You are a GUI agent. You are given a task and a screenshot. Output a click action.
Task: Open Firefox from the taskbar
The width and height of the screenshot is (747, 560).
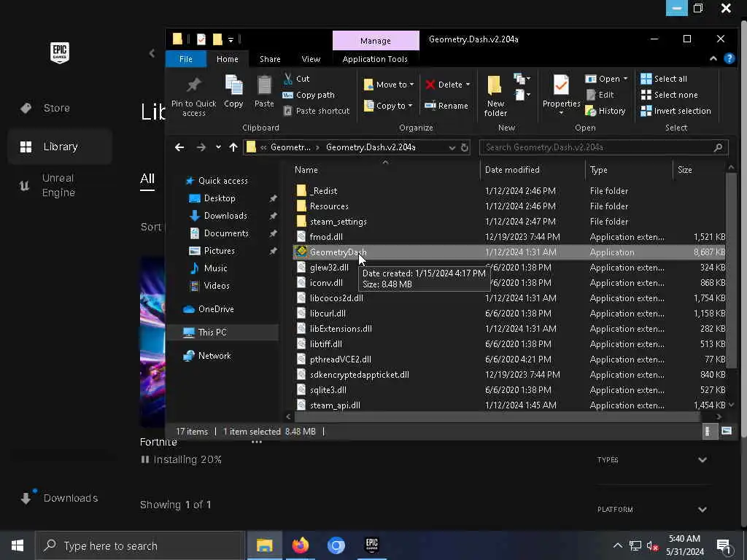[x=300, y=545]
